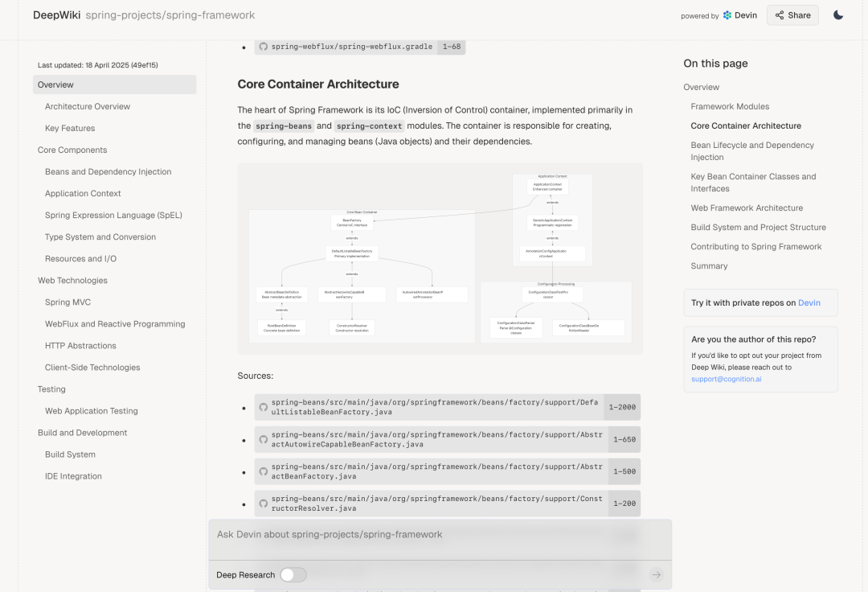This screenshot has height=592, width=868.
Task: Open spring-projects/spring-framework header link
Action: [170, 15]
